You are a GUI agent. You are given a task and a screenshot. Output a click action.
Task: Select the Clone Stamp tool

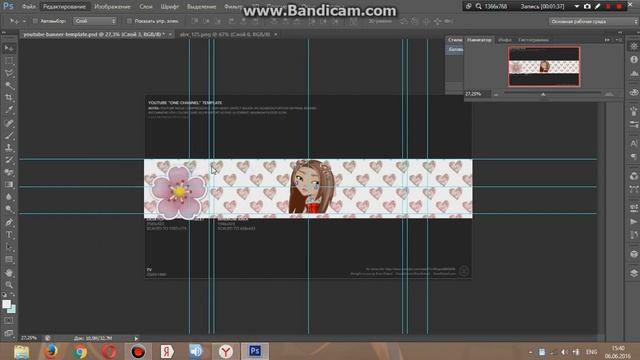(9, 147)
